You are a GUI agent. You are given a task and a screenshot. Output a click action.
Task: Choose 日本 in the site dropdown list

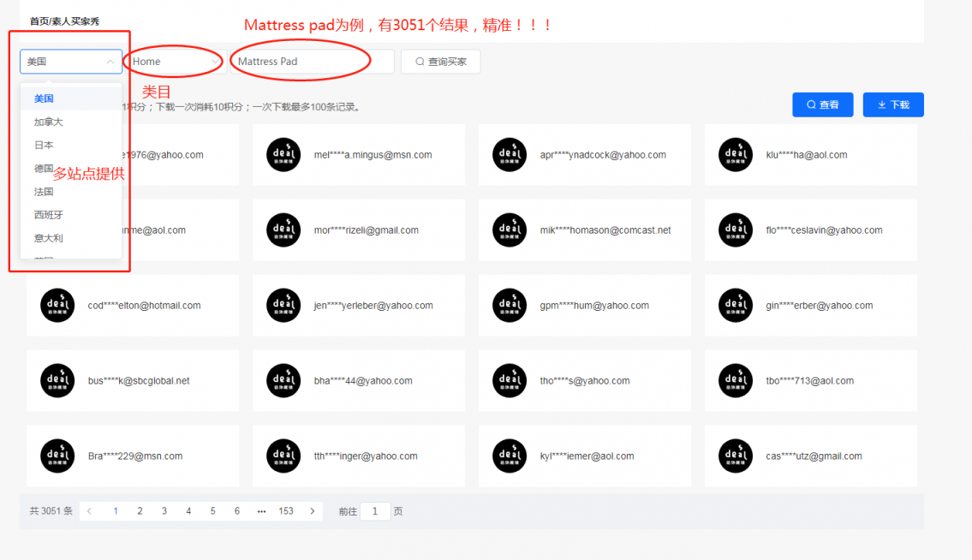tap(45, 146)
